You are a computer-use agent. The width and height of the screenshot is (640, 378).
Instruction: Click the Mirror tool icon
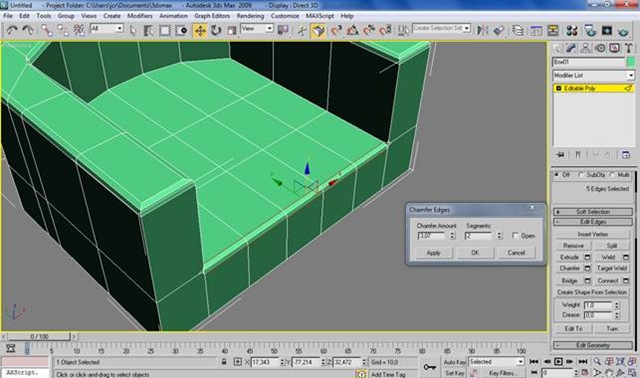[483, 31]
